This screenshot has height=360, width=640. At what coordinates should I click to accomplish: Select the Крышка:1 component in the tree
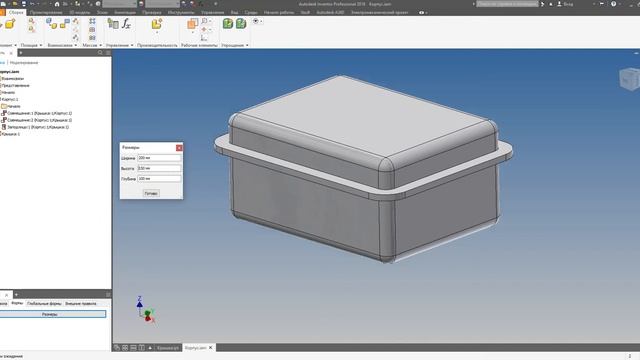pyautogui.click(x=10, y=134)
